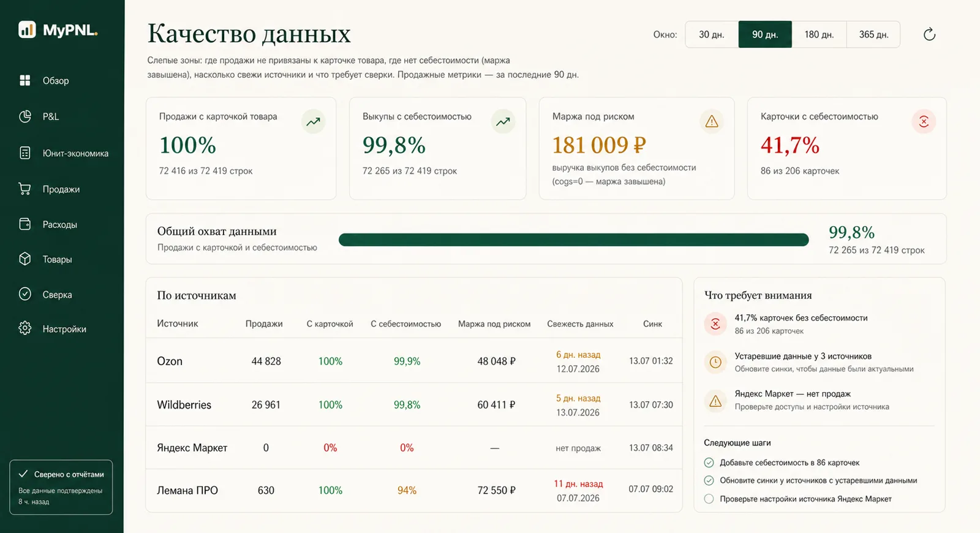Click sync time 07.07 09:02

[x=650, y=489]
